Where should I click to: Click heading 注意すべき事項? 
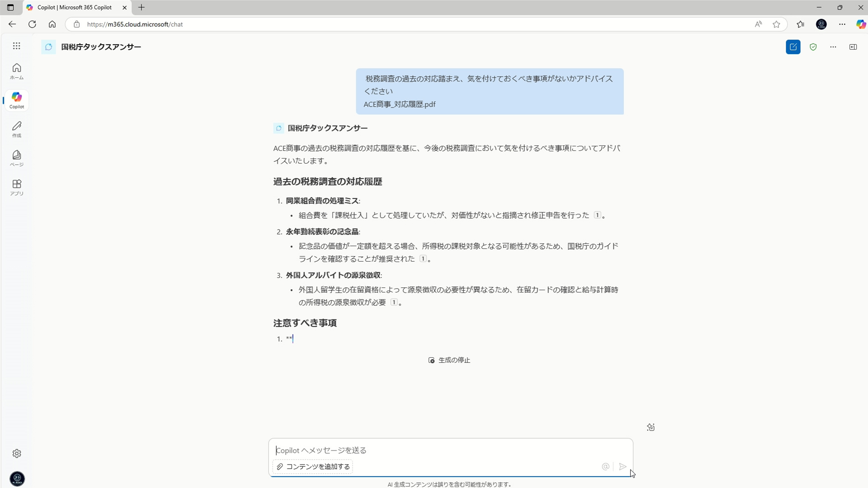[x=305, y=323]
